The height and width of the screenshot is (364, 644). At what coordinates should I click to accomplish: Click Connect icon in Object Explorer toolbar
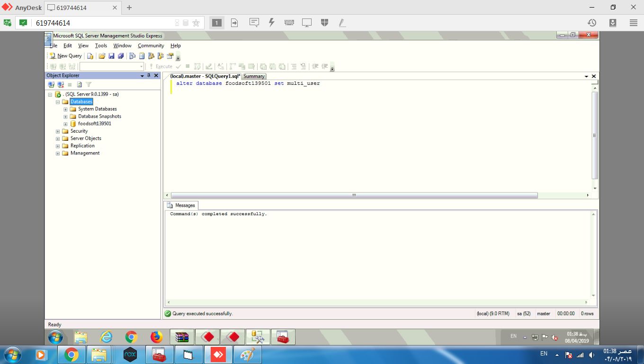click(x=52, y=85)
